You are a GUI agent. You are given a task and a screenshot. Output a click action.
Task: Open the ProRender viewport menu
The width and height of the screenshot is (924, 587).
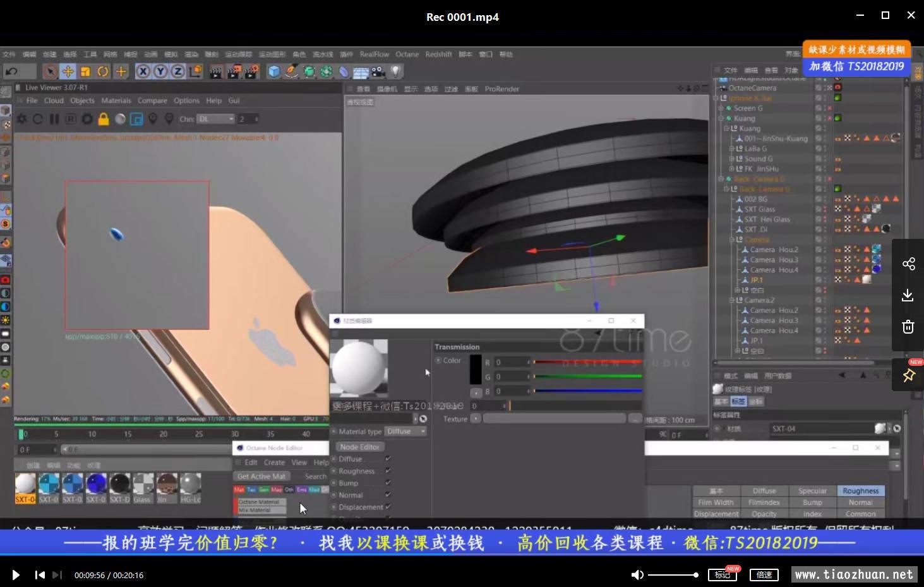[x=502, y=89]
